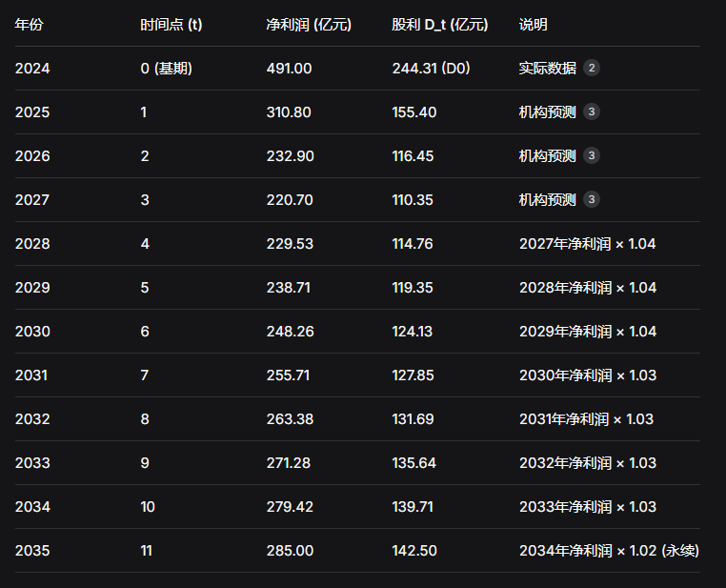726x588 pixels.
Task: Select the 股利 D_t (亿元) header
Action: pos(438,24)
